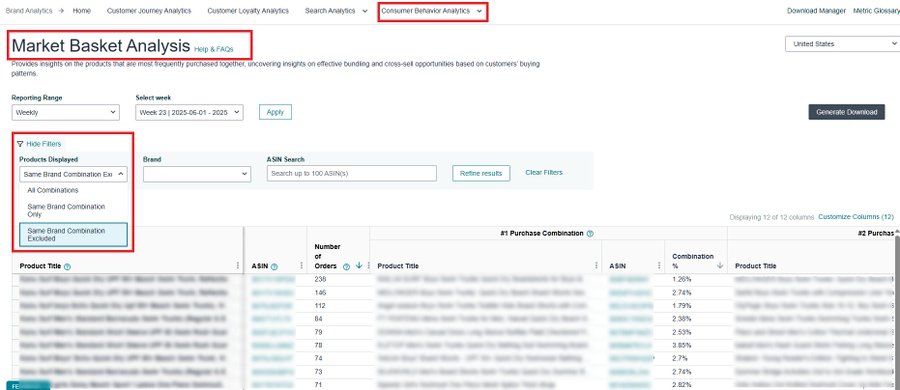Screen dimensions: 900x390
Task: Select Same Brand Combination Only option
Action: point(73,210)
